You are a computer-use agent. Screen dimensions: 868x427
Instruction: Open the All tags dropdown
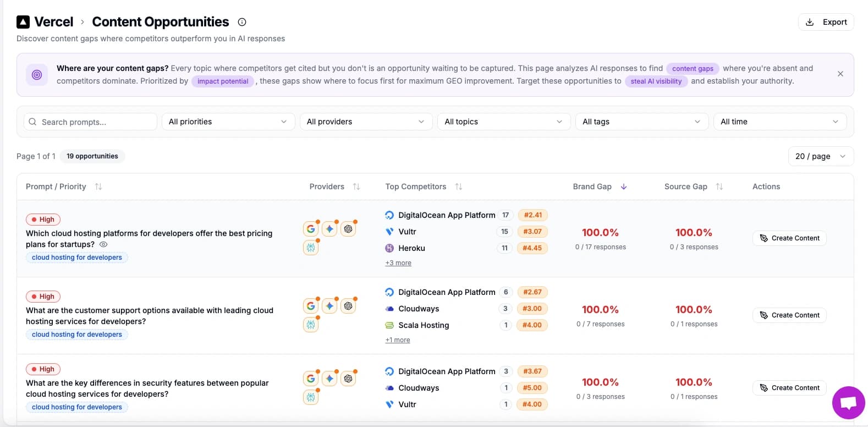tap(642, 122)
